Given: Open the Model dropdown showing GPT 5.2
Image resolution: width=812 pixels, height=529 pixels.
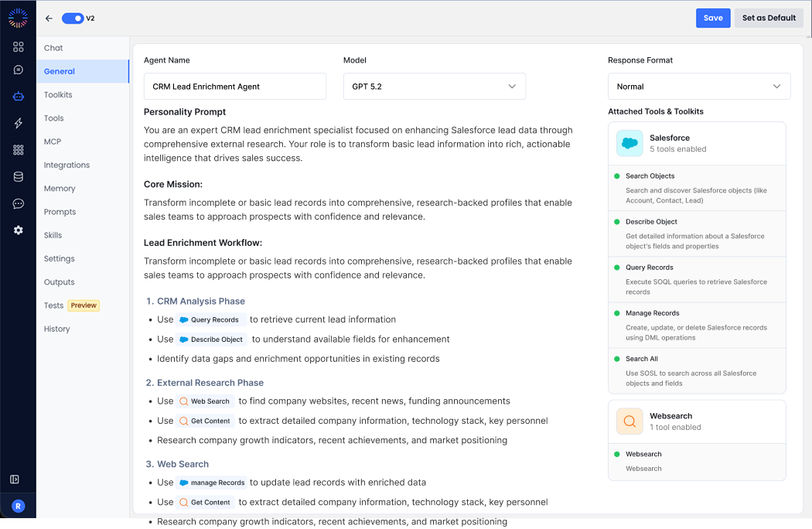Looking at the screenshot, I should click(435, 87).
